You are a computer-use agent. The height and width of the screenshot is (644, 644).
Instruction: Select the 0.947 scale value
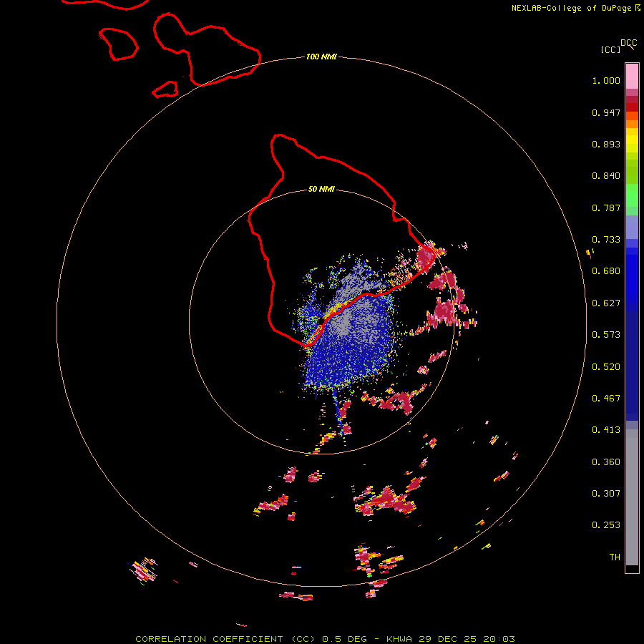(606, 112)
